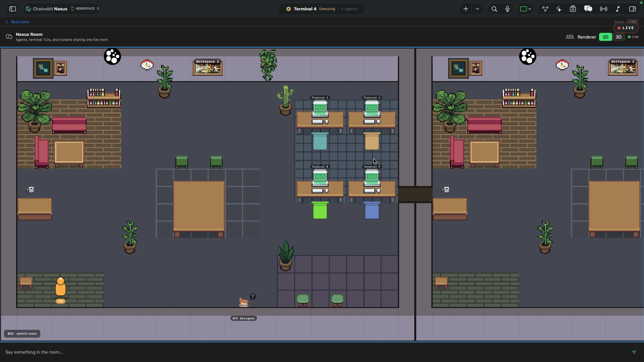Screen dimensions: 644x362
Task: Toggle the broadcast signal icon
Action: [x=603, y=9]
